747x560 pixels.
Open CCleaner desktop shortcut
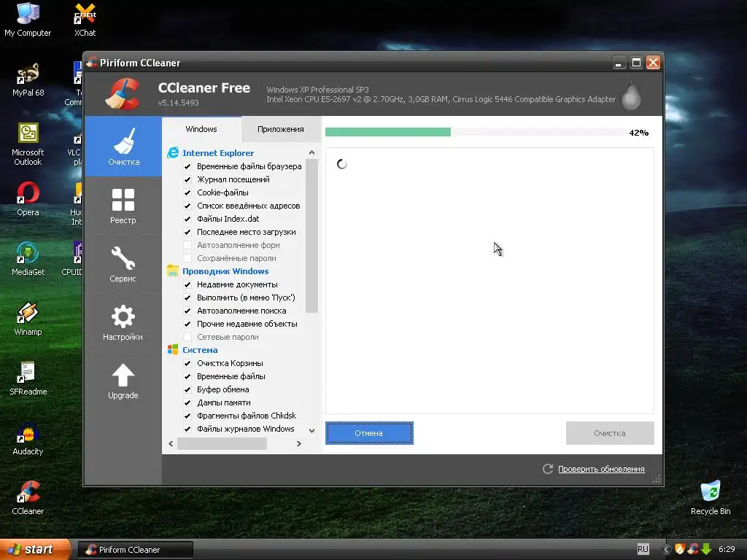tap(28, 499)
